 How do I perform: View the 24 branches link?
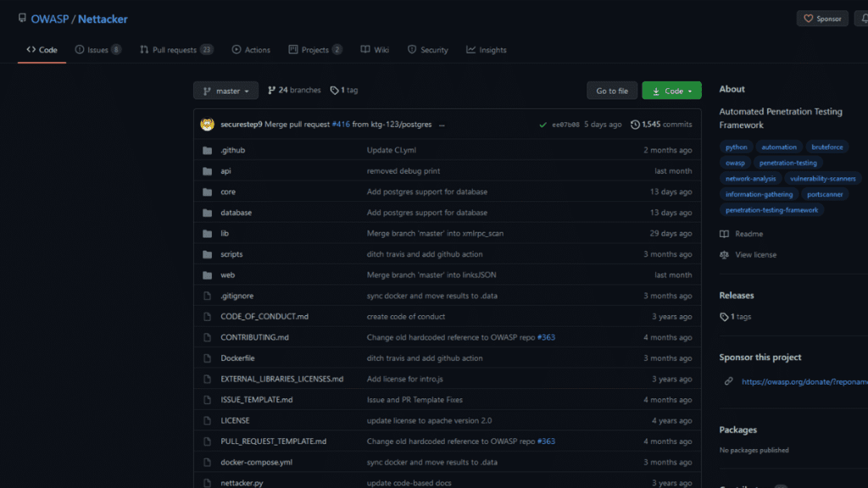point(294,90)
